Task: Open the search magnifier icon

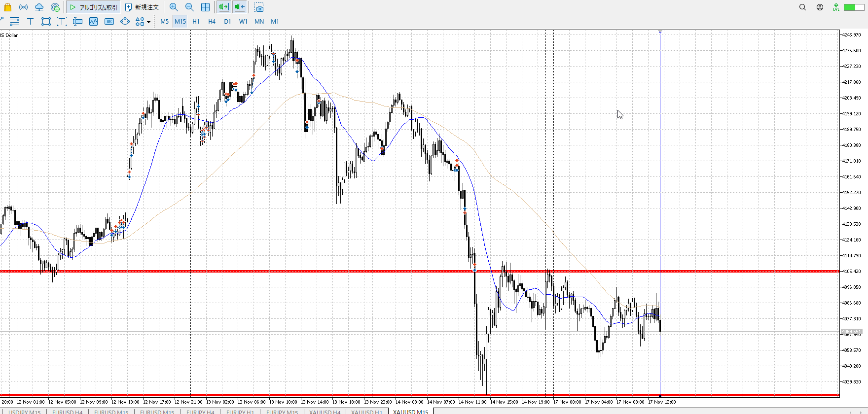Action: [x=802, y=7]
